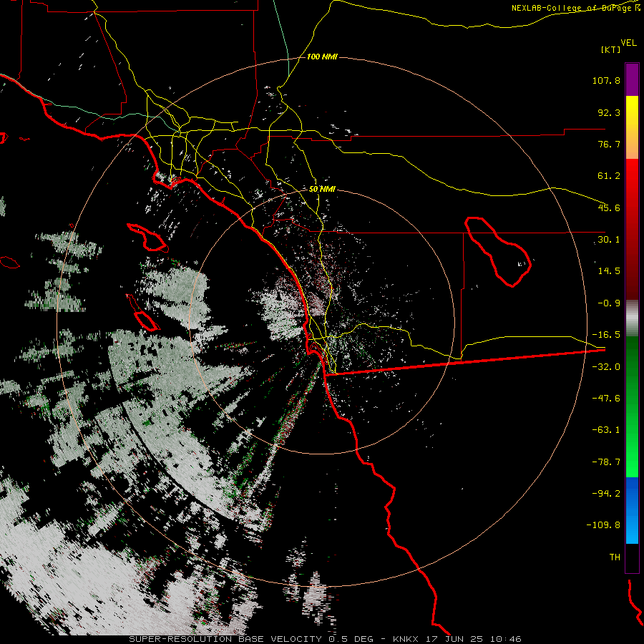Click the TH legend label

(615, 557)
